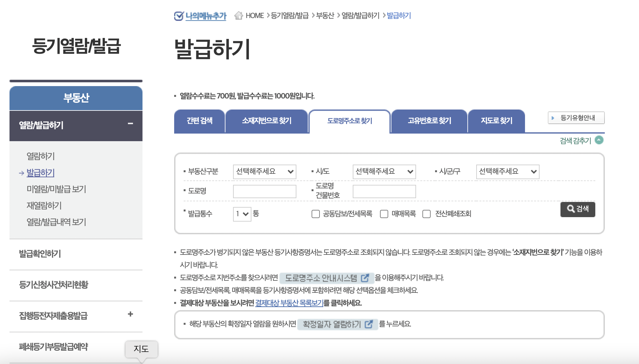This screenshot has width=639, height=364.
Task: Click external link icon on 확정일자 열람하기
Action: 369,324
